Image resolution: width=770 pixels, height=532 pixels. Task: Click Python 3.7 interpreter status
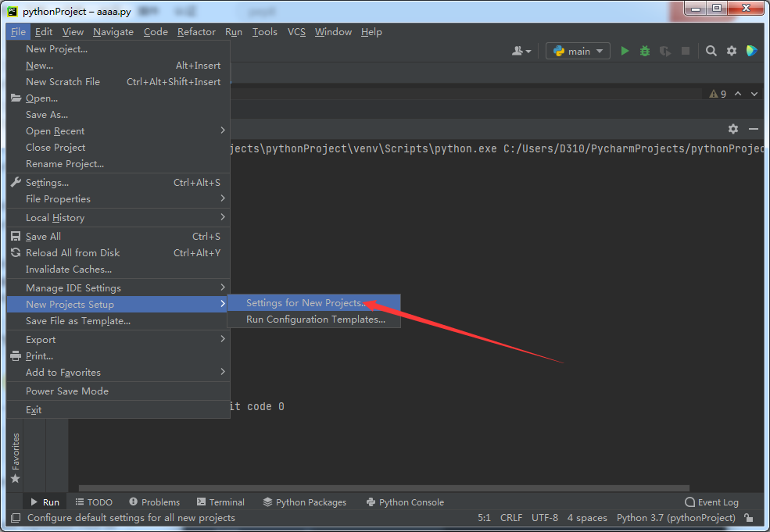675,518
